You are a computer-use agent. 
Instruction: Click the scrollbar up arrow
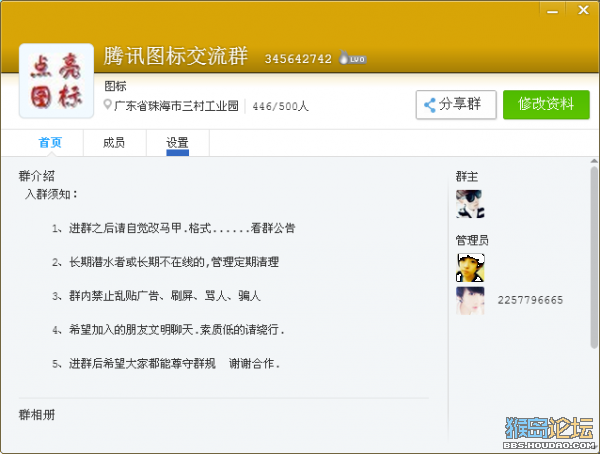(x=594, y=161)
